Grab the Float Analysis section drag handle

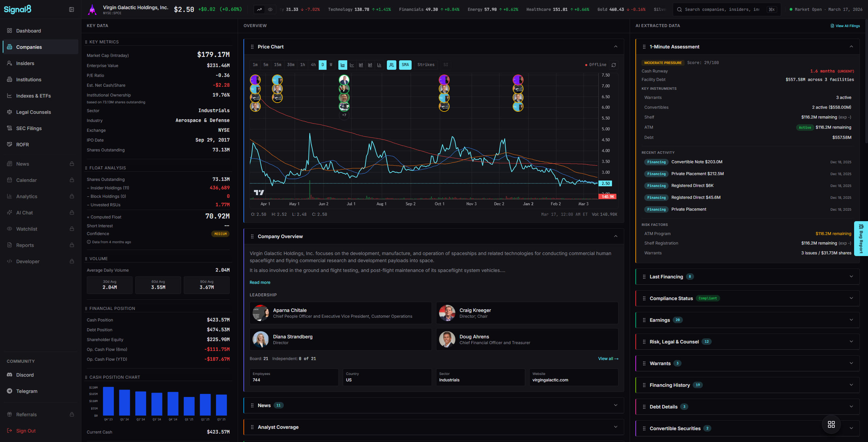(x=86, y=168)
